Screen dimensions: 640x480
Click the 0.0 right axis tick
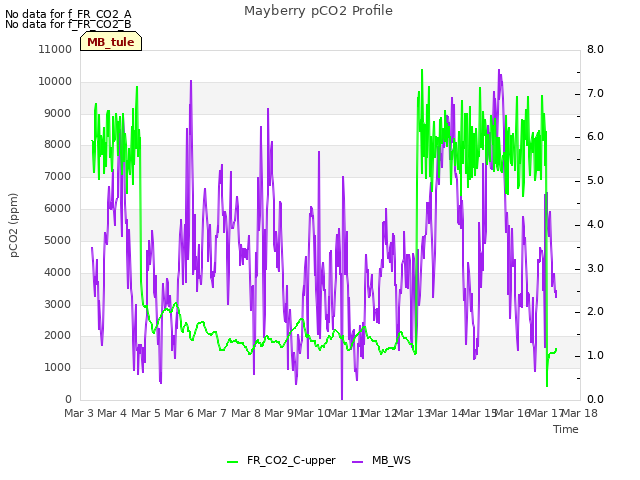tap(595, 399)
